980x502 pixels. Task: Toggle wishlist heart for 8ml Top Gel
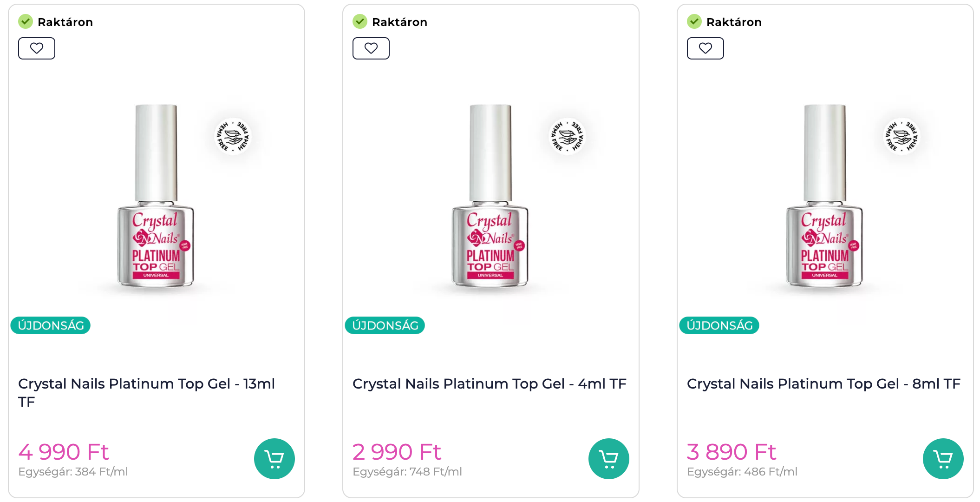(706, 48)
